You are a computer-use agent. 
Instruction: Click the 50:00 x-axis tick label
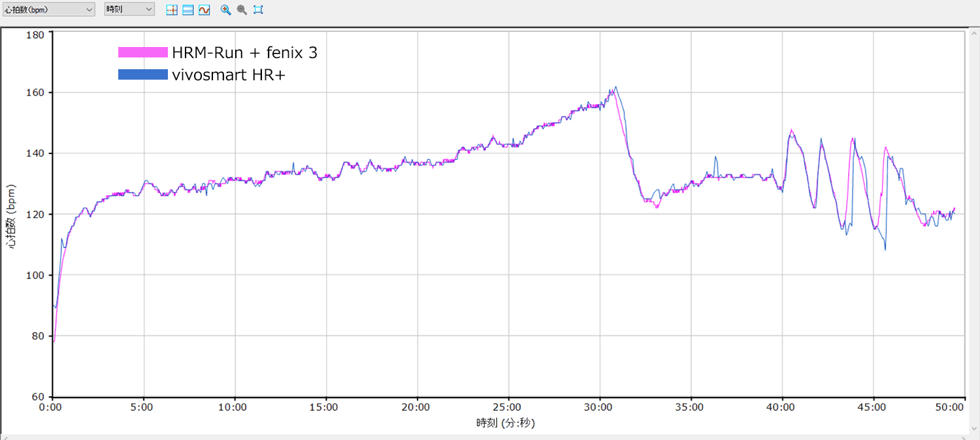tap(950, 407)
